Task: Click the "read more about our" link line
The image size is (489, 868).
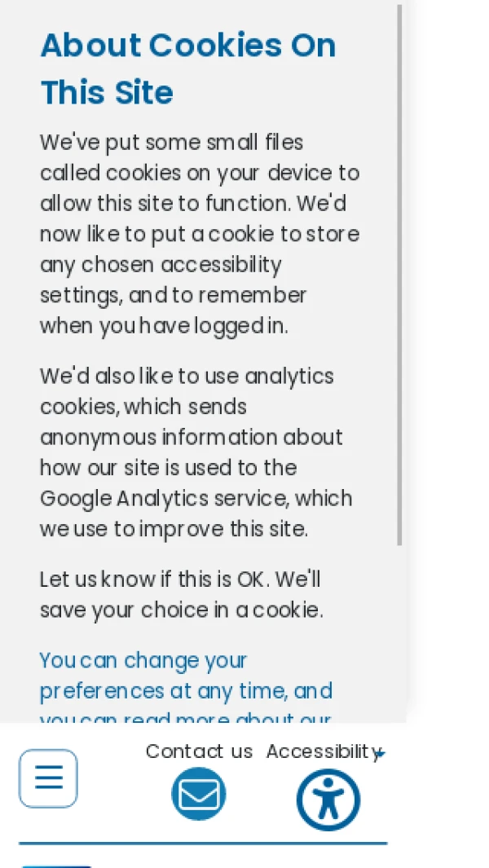Action: click(x=186, y=719)
